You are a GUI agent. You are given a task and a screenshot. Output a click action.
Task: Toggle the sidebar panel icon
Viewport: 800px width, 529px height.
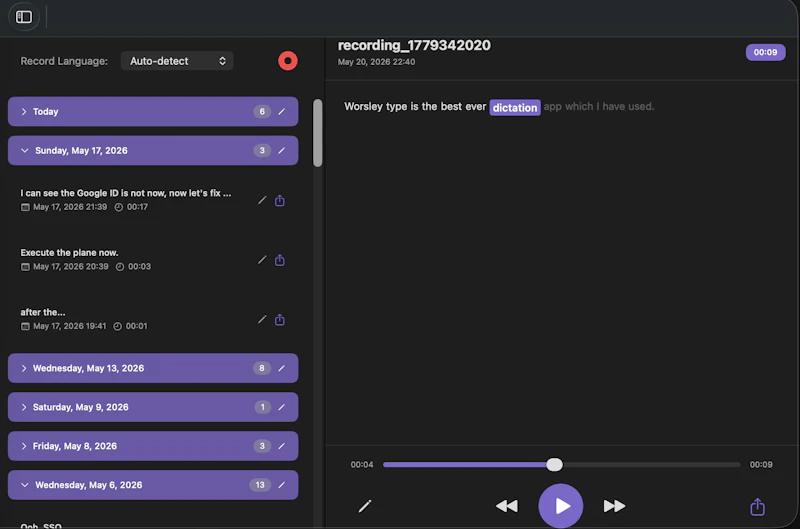[23, 17]
